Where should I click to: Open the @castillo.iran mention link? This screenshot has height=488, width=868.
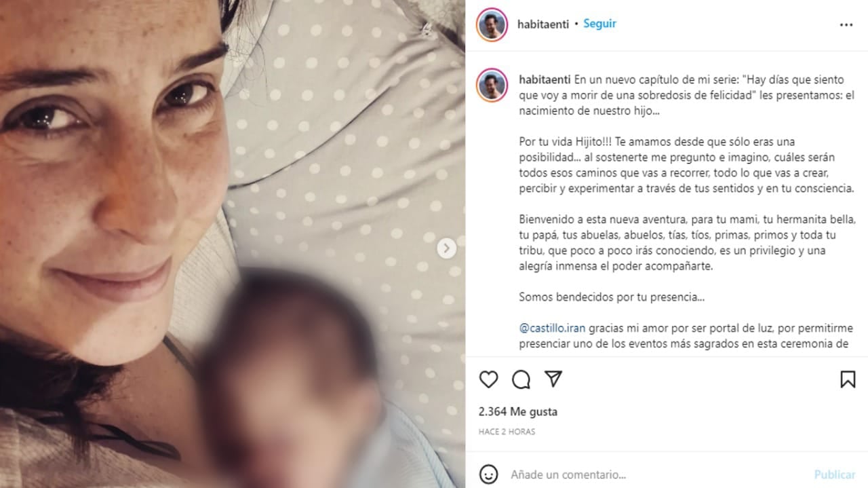coord(552,328)
